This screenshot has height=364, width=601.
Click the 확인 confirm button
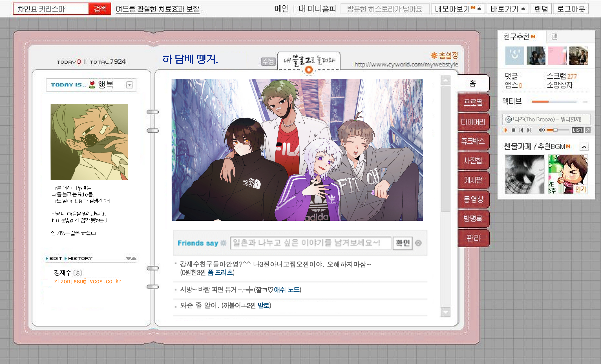403,243
